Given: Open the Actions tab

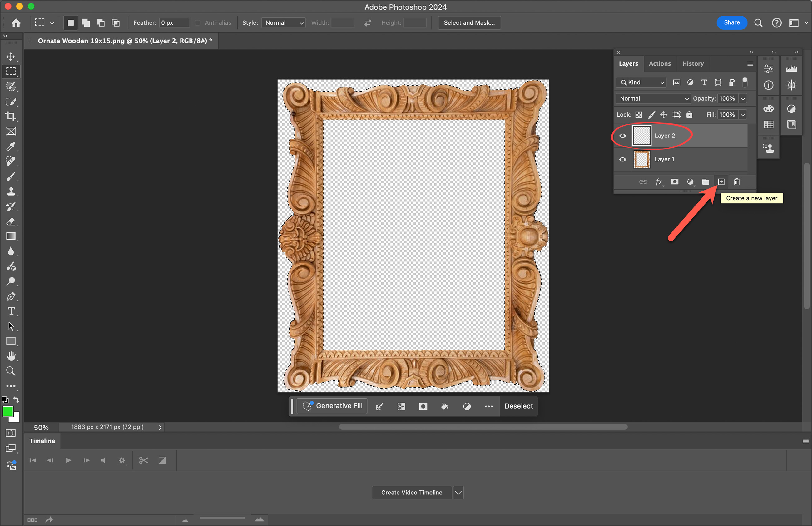Looking at the screenshot, I should (x=660, y=63).
